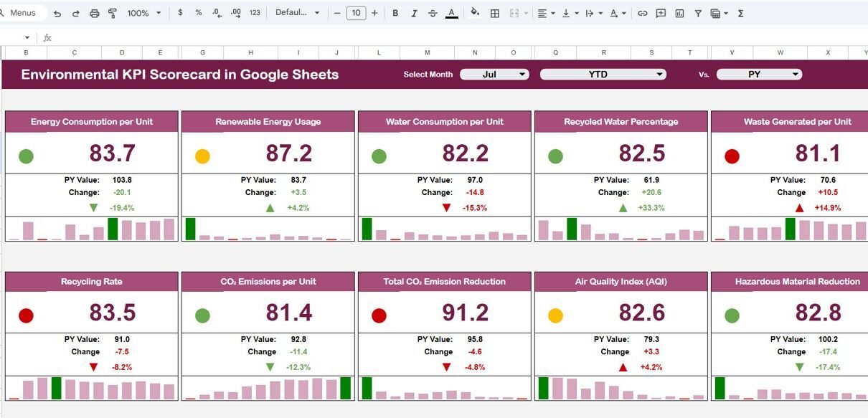Decrease font size with minus button
The height and width of the screenshot is (418, 868).
coord(337,14)
